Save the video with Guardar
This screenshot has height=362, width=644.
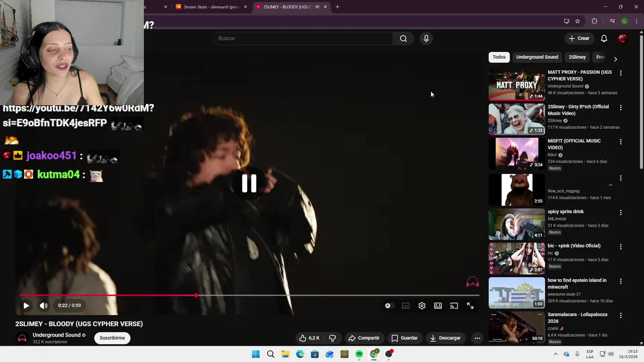click(405, 338)
